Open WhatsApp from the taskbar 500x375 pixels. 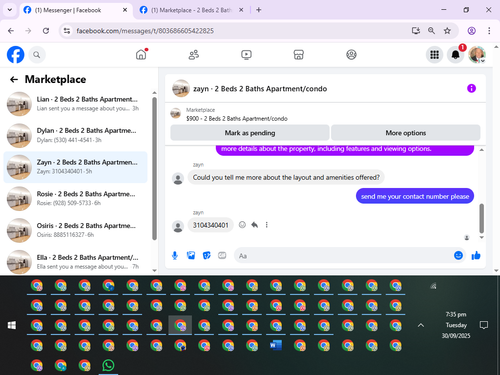(x=108, y=365)
